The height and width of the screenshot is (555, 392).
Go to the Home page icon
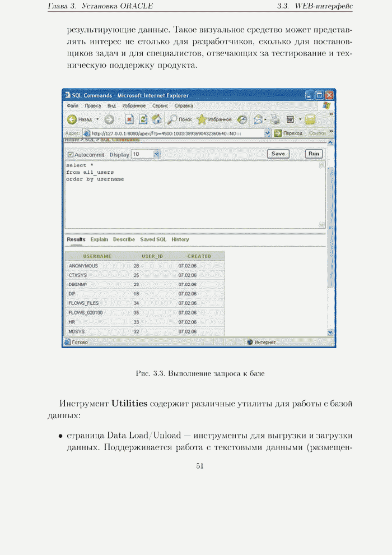click(157, 119)
